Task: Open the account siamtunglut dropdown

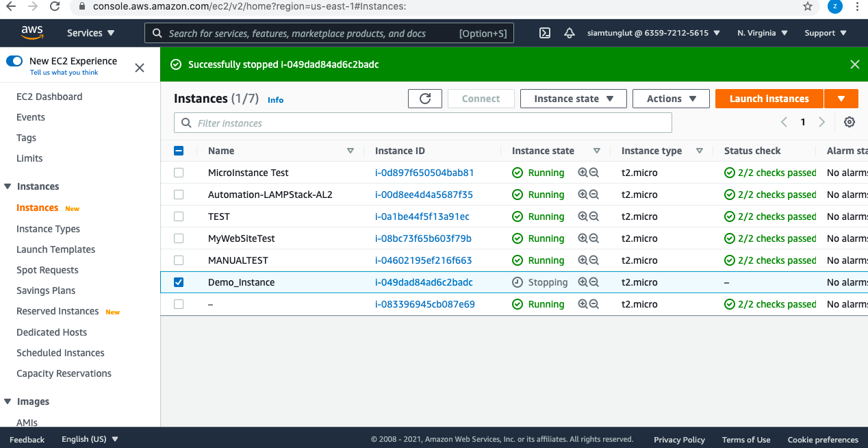Action: [x=653, y=33]
